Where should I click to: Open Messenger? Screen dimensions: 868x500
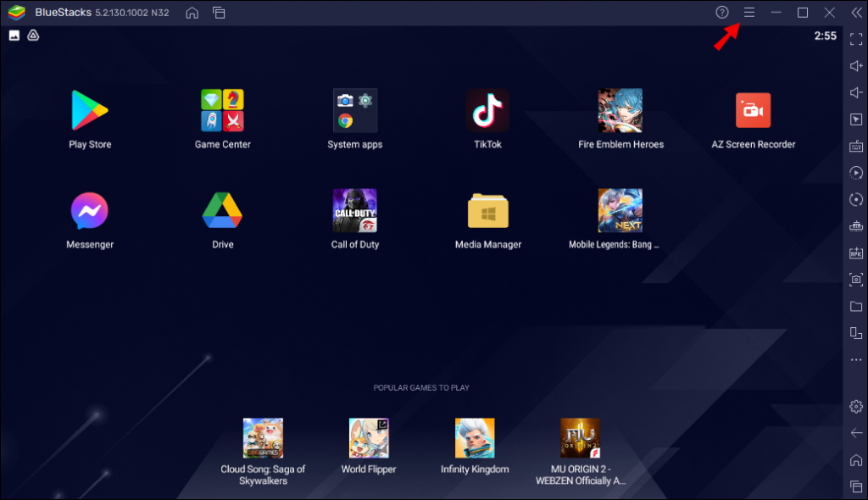(x=90, y=210)
